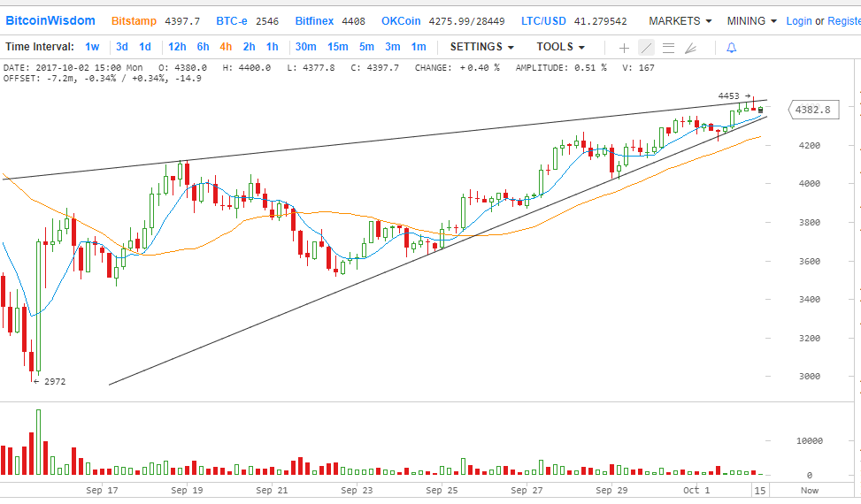Open the SETTINGS dropdown

(x=482, y=47)
